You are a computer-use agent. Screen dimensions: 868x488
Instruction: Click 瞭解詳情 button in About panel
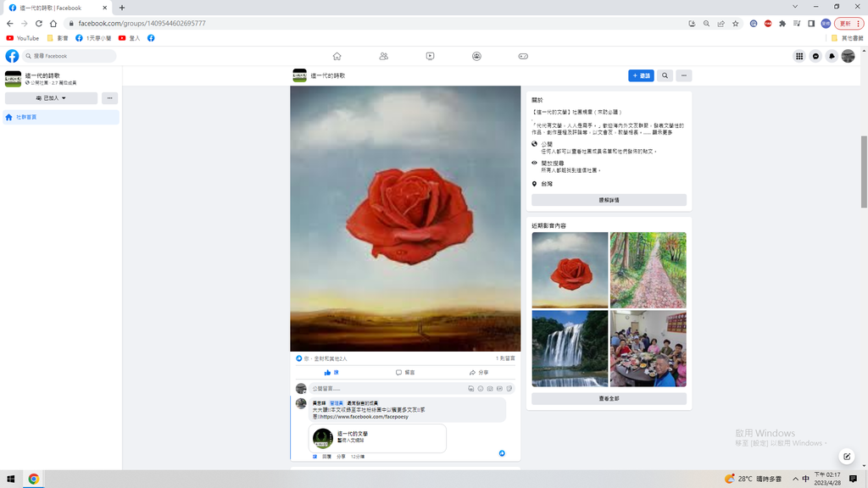pos(609,200)
